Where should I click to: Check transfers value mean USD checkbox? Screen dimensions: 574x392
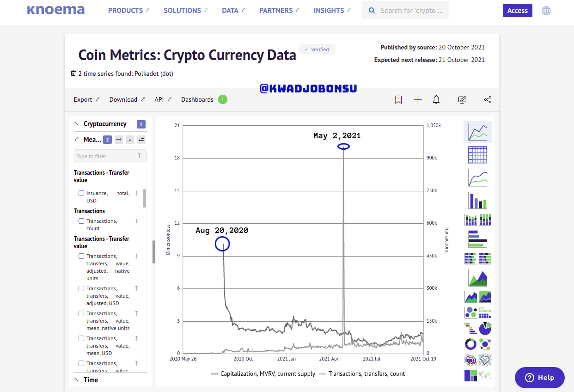click(x=81, y=338)
